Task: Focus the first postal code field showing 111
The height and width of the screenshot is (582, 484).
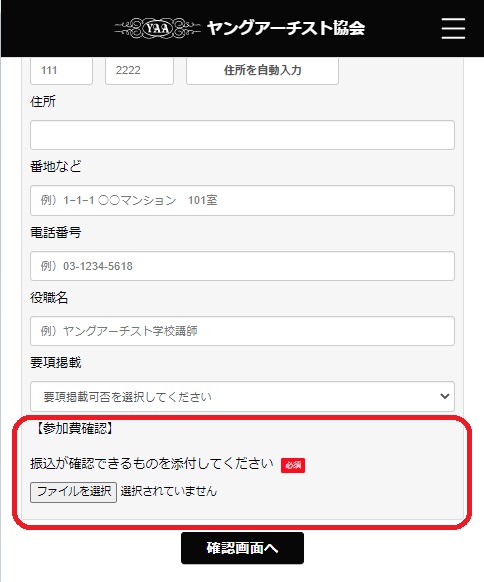Action: [x=61, y=71]
